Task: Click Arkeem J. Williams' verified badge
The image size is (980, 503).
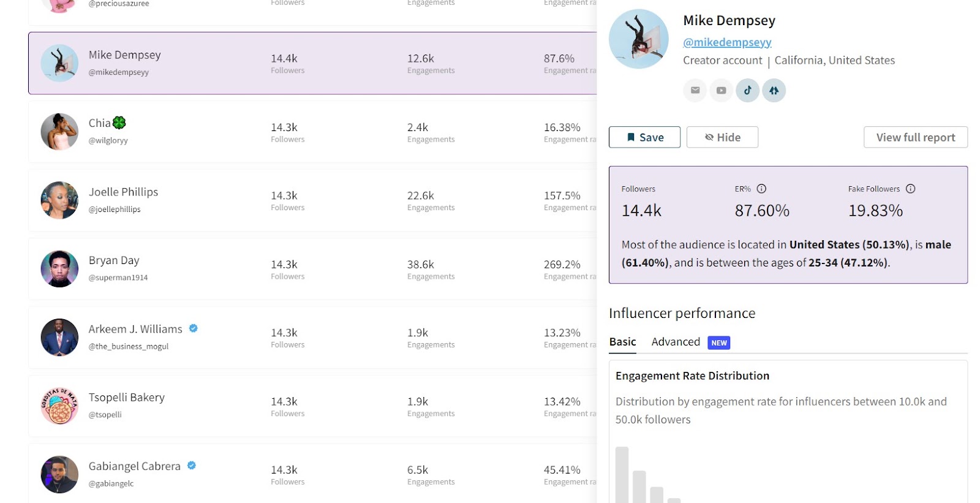Action: coord(194,328)
